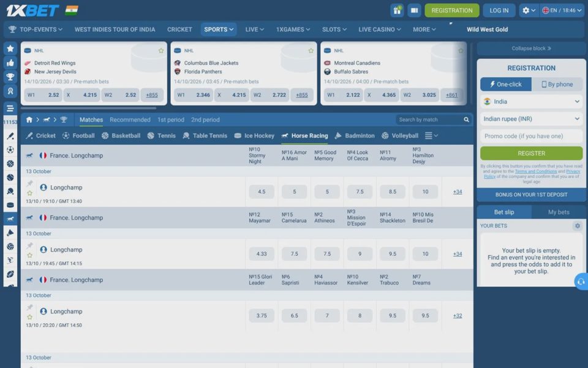588x368 pixels.
Task: Open +34 markets for 19:10 Longchamp race
Action: pos(458,192)
